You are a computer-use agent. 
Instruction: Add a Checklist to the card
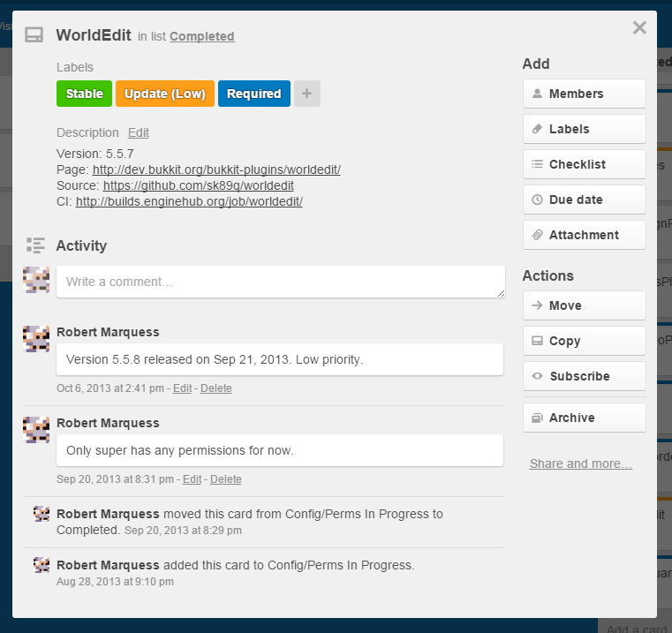584,164
